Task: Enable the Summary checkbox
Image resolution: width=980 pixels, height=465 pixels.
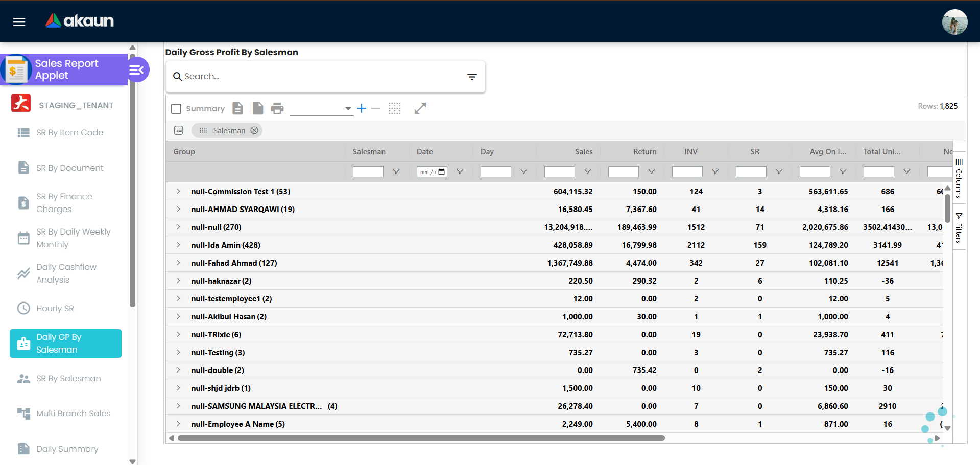Action: (176, 108)
